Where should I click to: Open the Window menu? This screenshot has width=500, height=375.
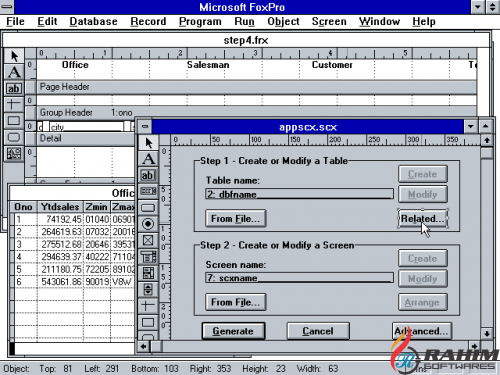coord(379,22)
